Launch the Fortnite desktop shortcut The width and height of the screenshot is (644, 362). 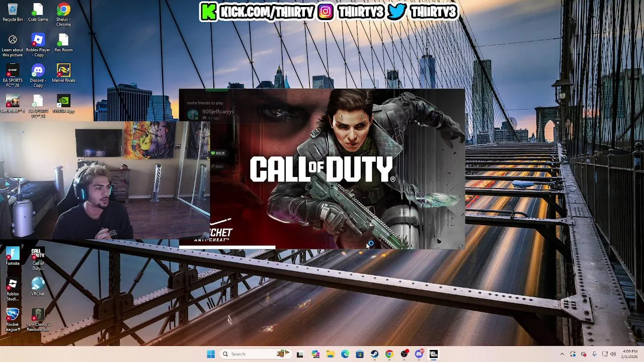13,256
